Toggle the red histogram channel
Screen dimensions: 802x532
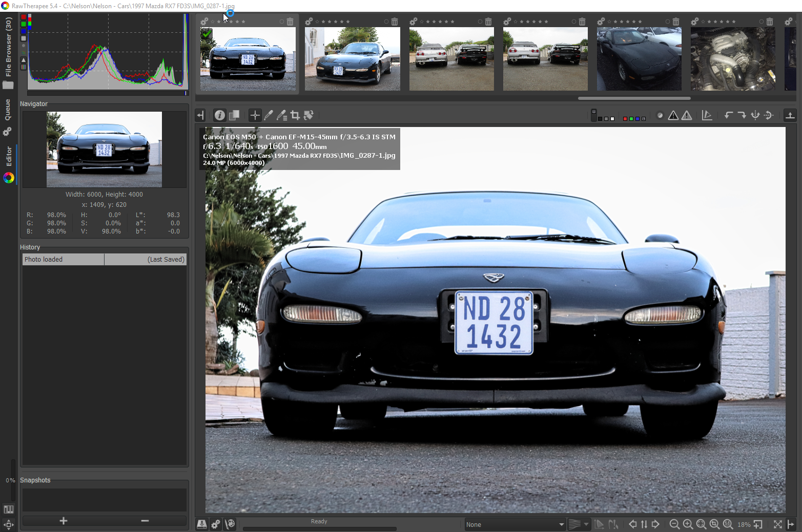(23, 18)
